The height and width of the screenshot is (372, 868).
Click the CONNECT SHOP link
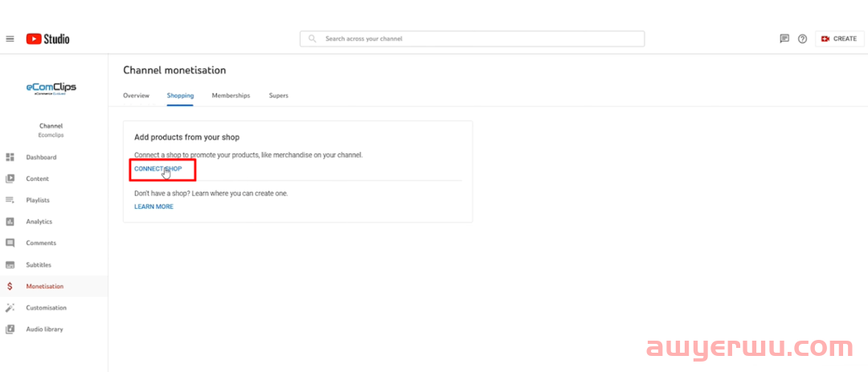click(x=158, y=169)
